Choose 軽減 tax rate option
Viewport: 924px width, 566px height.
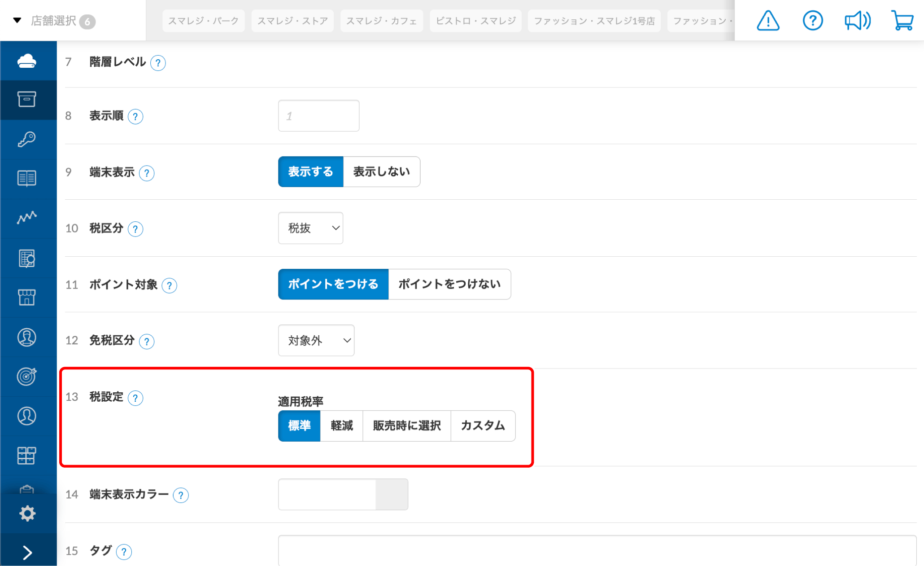coord(341,426)
